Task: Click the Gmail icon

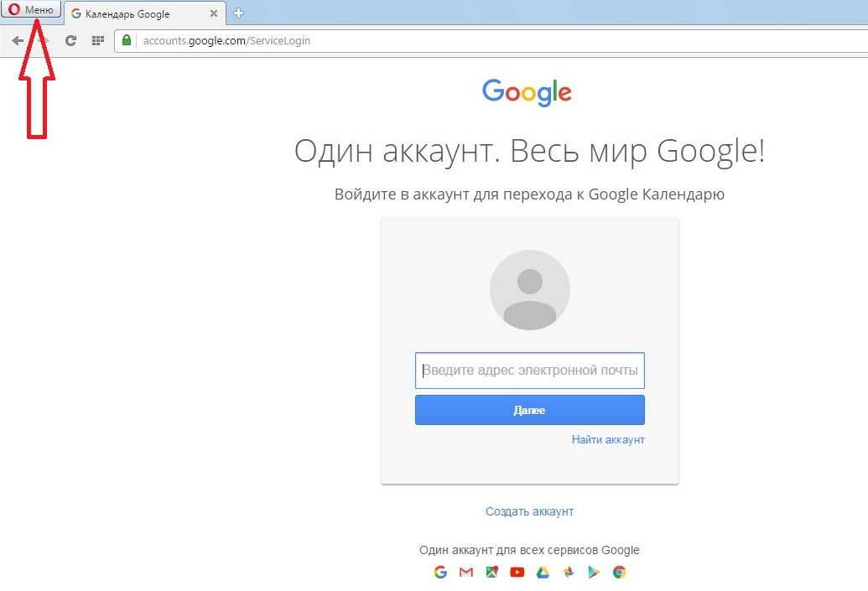Action: (466, 573)
